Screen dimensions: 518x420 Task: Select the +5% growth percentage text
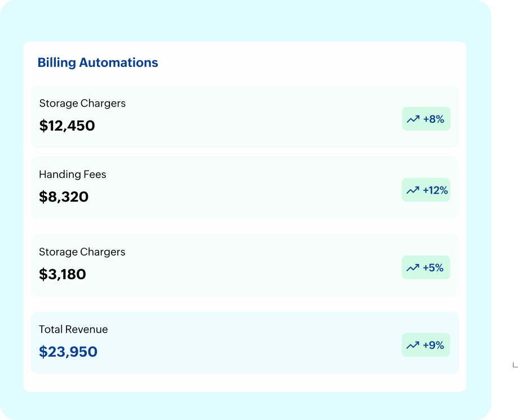[x=433, y=268]
